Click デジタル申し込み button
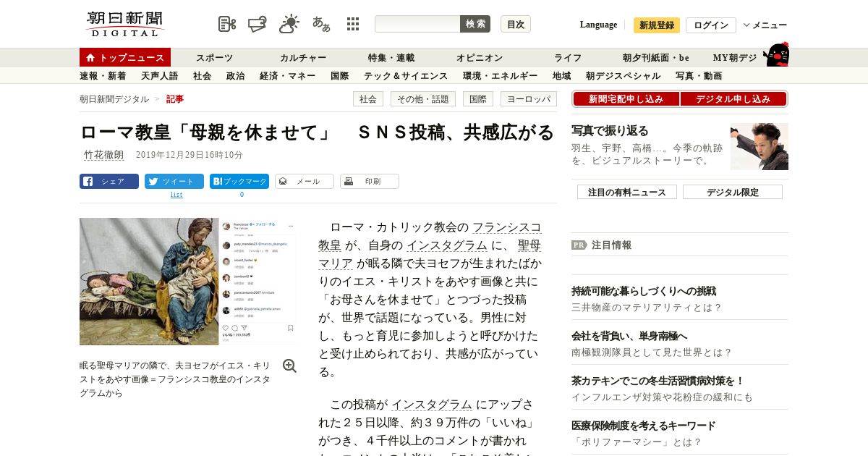This screenshot has width=868, height=456. tap(733, 99)
